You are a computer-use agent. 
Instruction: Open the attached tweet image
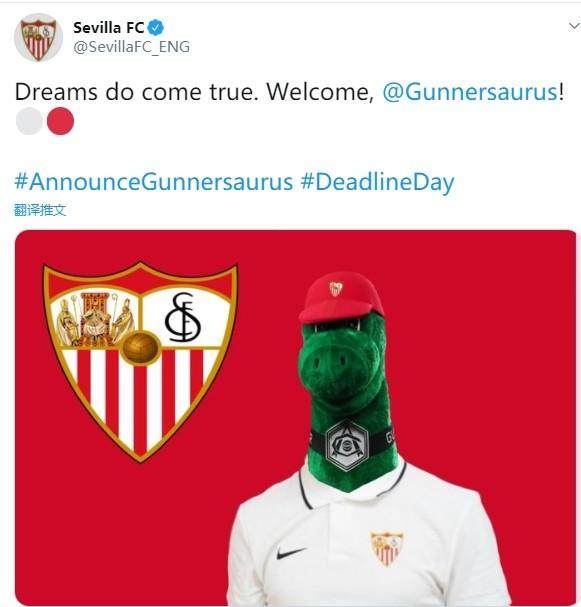tap(296, 418)
